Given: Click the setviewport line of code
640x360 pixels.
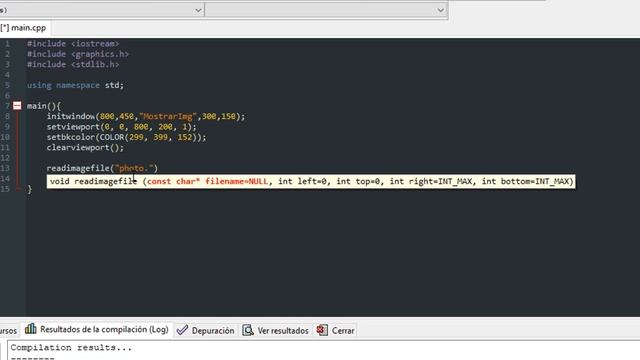Looking at the screenshot, I should [x=122, y=127].
